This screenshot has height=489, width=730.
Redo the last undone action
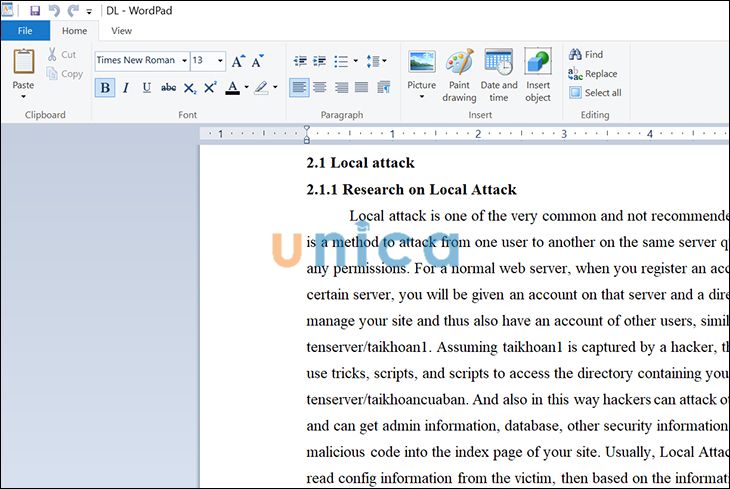click(73, 10)
